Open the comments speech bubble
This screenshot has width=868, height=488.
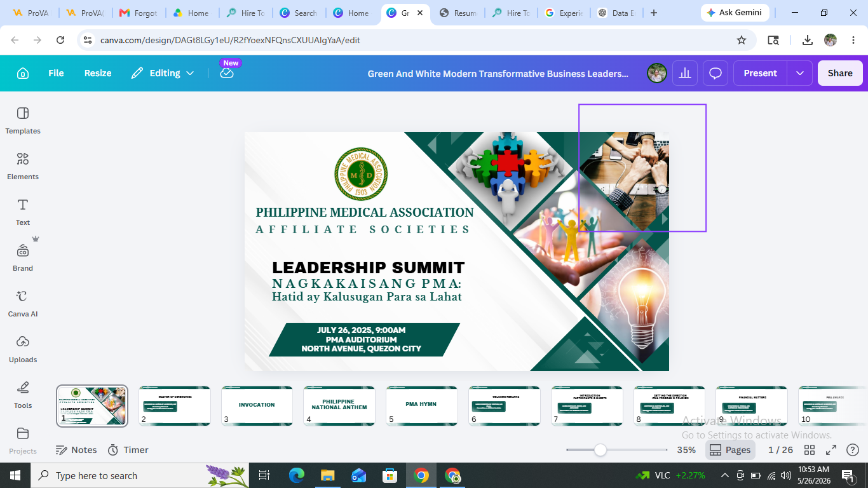click(x=715, y=73)
